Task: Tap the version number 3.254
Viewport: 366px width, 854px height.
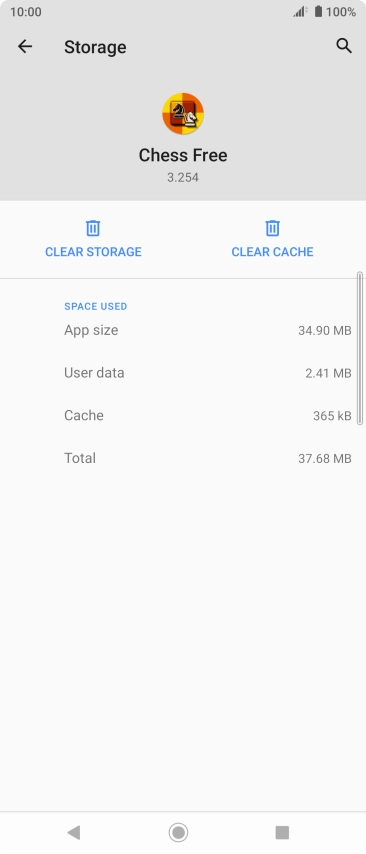Action: (183, 178)
